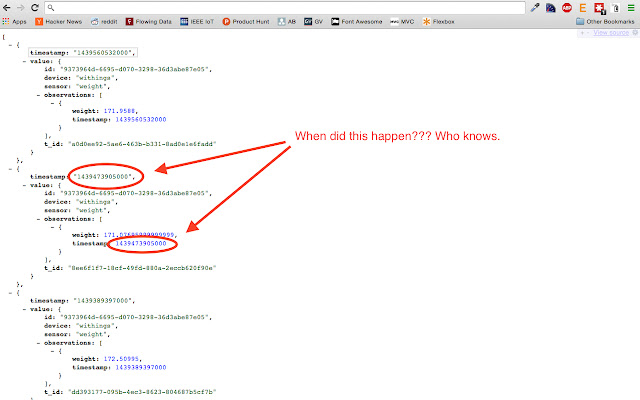Viewport: 640px width, 400px height.
Task: Open the Other Bookmarks folder
Action: pos(604,20)
